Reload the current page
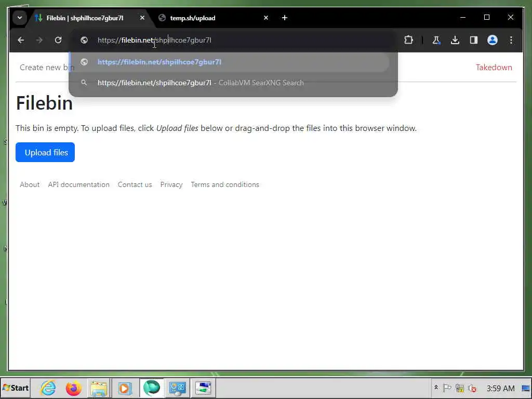Screen dimensions: 532x399 (58, 40)
